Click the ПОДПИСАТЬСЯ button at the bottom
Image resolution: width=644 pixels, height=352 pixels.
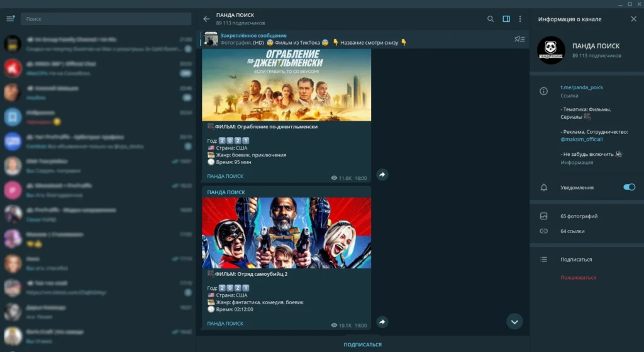click(x=363, y=344)
